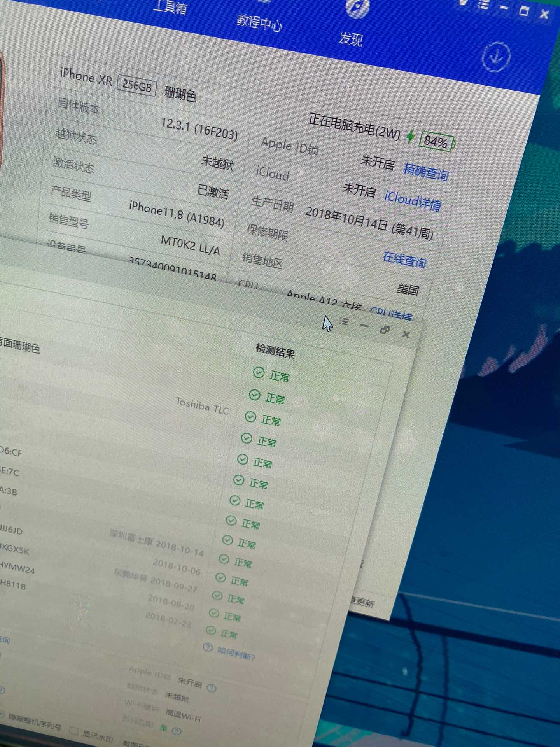Select product type iPhone11,8 (A1984)

point(177,214)
